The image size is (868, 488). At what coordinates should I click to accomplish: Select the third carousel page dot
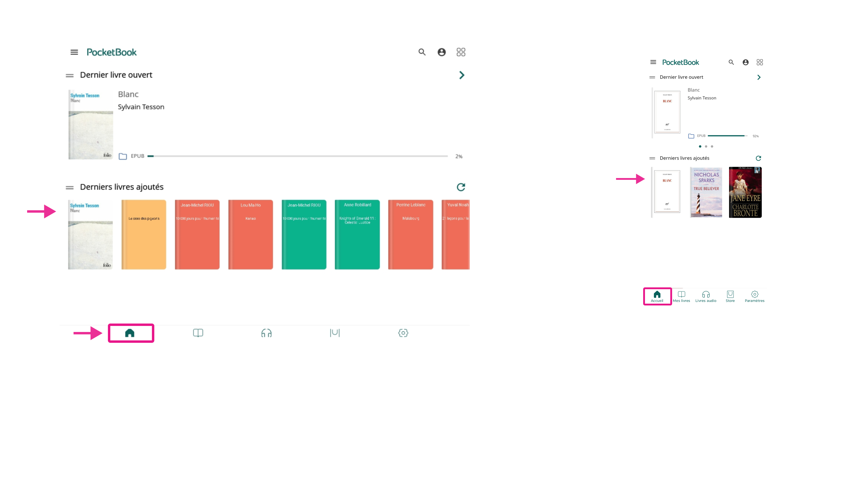point(712,146)
